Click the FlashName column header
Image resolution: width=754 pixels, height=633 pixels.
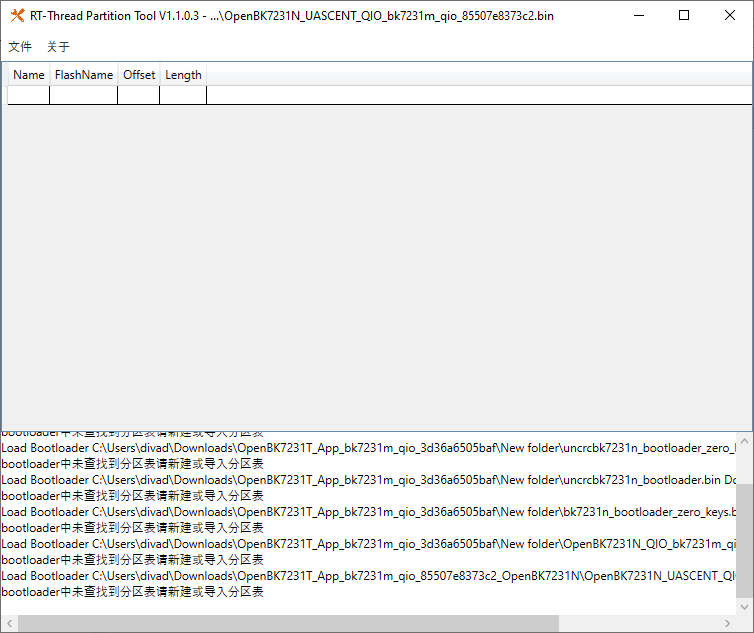click(x=84, y=75)
